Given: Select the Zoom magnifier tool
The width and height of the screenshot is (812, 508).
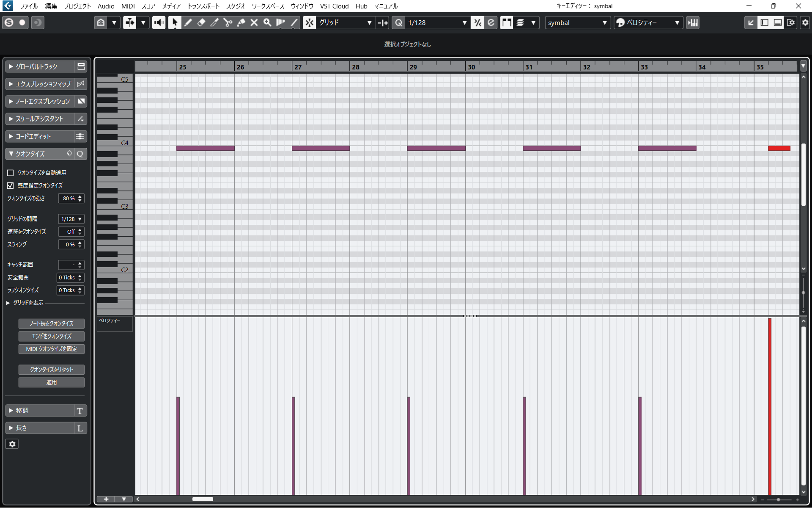Looking at the screenshot, I should pyautogui.click(x=267, y=23).
